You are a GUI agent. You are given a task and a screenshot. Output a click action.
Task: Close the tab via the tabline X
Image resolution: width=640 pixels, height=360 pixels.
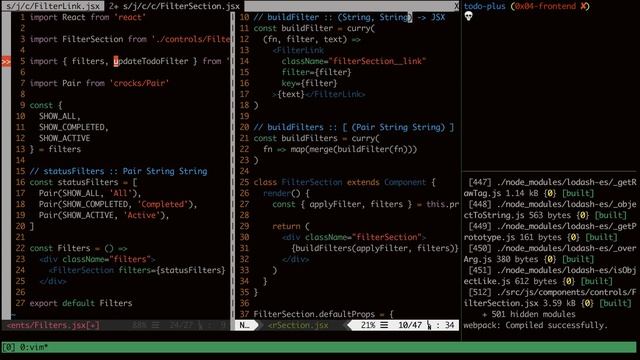click(x=456, y=6)
